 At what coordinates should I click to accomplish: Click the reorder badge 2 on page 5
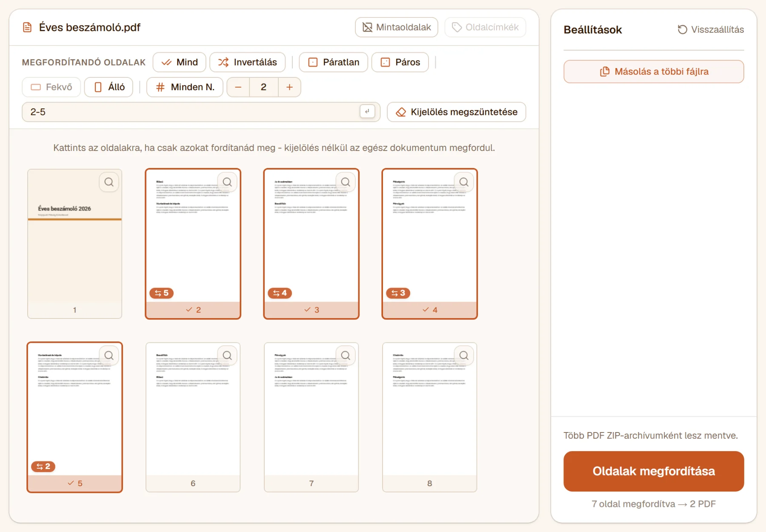43,467
